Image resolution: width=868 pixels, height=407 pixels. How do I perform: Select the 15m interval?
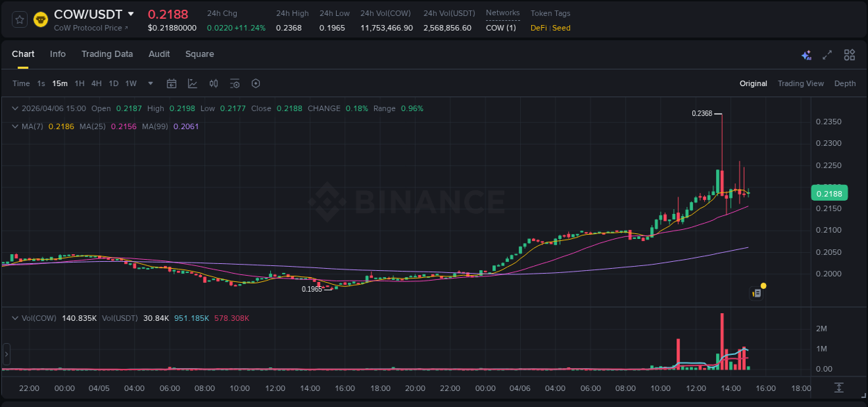click(x=60, y=83)
